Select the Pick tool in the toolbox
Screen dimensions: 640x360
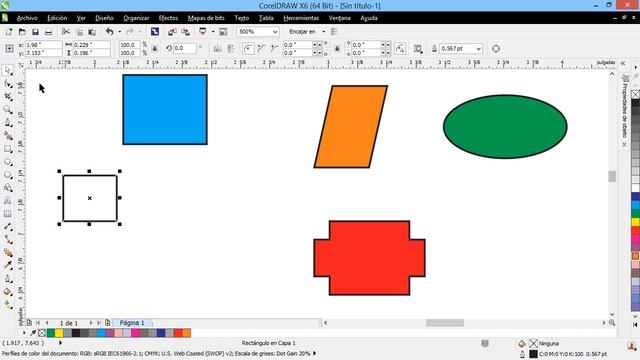(7, 70)
